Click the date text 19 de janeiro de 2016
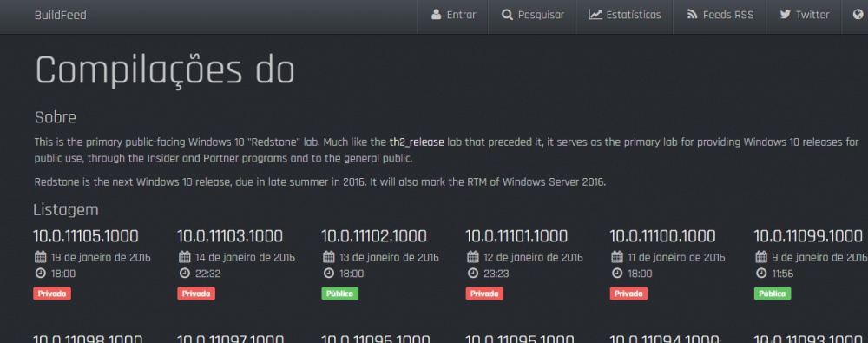This screenshot has height=343, width=868. 101,258
